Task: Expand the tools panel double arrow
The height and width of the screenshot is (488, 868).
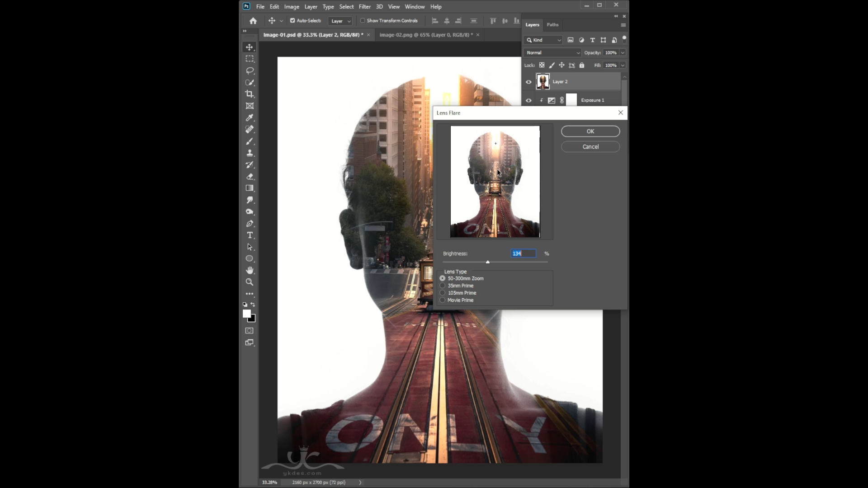Action: [x=245, y=31]
